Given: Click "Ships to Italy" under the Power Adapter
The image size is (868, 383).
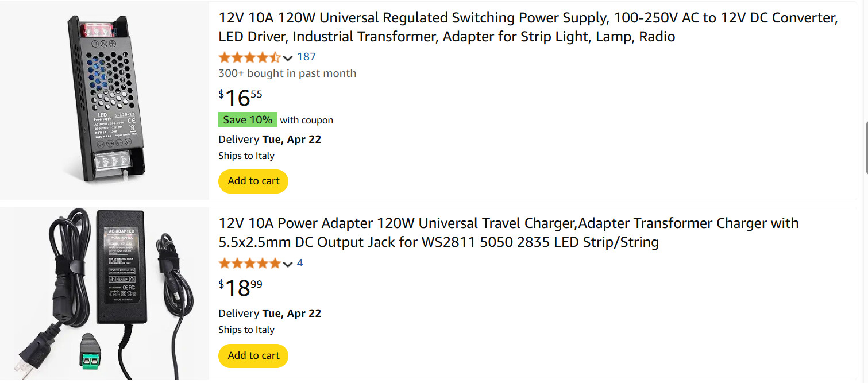Looking at the screenshot, I should (x=246, y=330).
